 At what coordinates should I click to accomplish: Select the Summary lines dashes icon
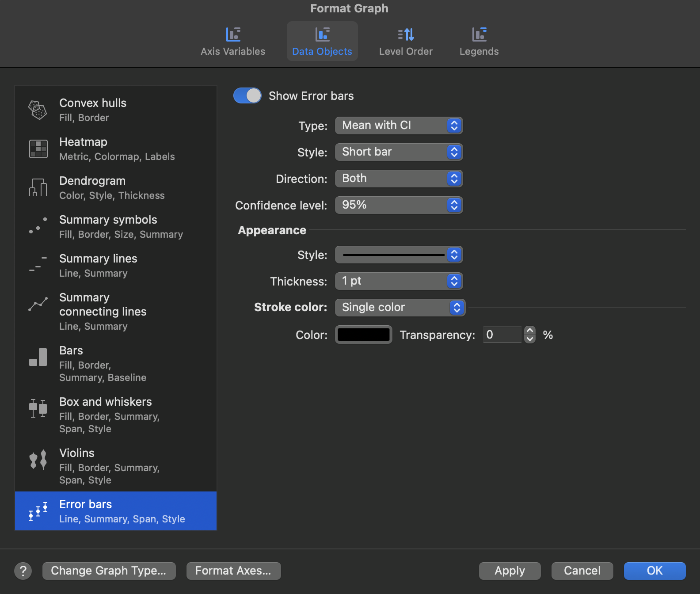click(x=38, y=264)
